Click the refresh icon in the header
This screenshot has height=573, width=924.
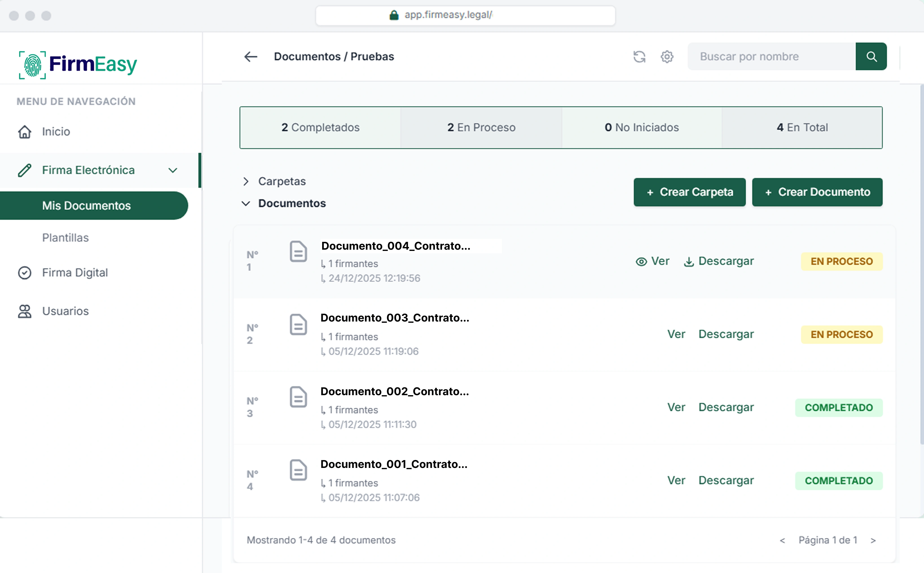[x=639, y=57]
